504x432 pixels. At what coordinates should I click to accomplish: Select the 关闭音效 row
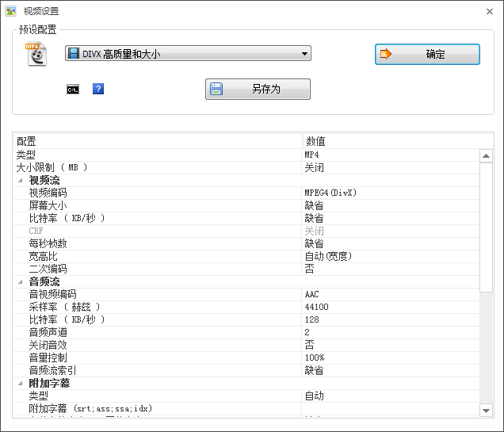[x=246, y=346]
